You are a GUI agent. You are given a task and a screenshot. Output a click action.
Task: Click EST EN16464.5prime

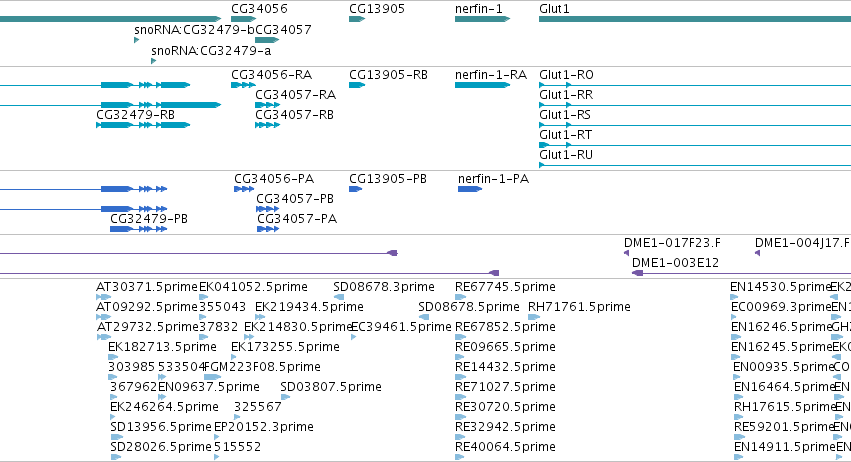pyautogui.click(x=784, y=388)
